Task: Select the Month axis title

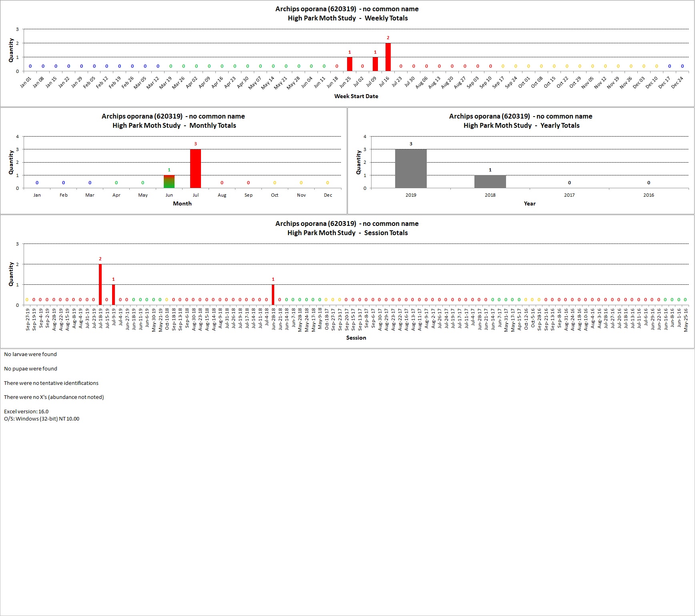Action: [x=182, y=203]
